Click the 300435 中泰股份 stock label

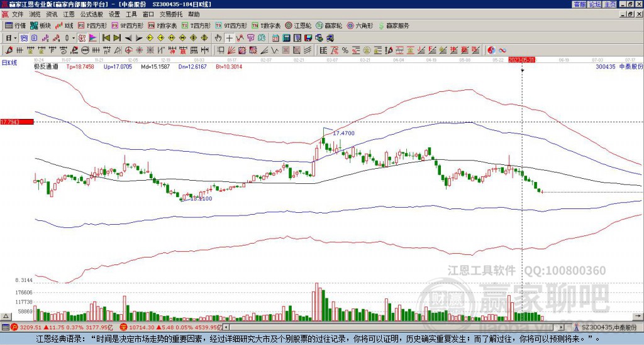[x=619, y=66]
